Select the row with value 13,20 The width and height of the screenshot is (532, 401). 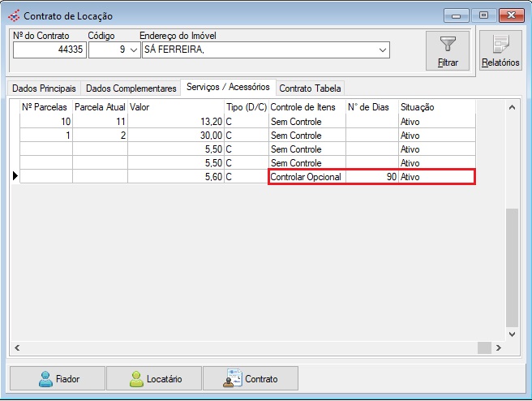coord(174,122)
